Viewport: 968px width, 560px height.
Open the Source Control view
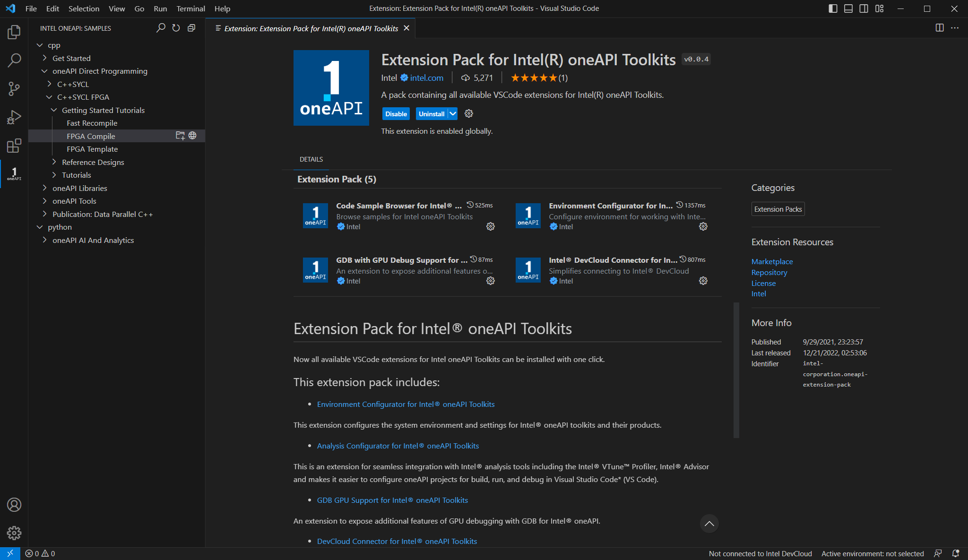click(14, 88)
